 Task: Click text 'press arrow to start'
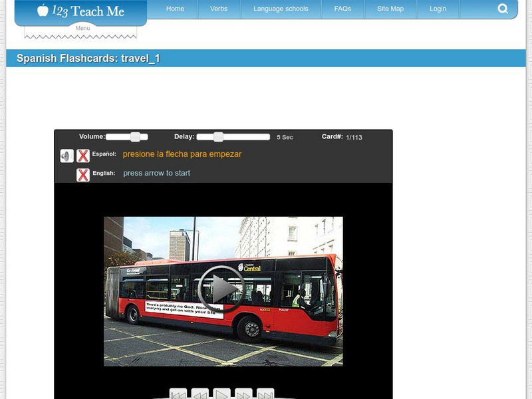[x=157, y=173]
